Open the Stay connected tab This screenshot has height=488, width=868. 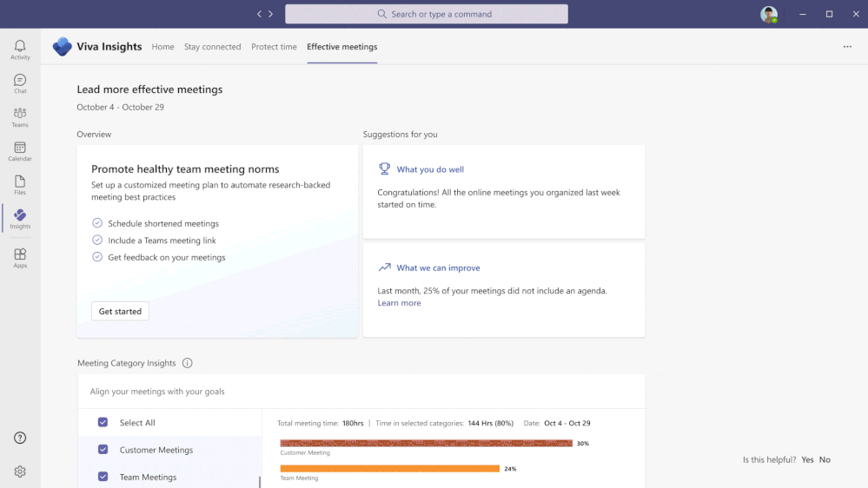[213, 47]
